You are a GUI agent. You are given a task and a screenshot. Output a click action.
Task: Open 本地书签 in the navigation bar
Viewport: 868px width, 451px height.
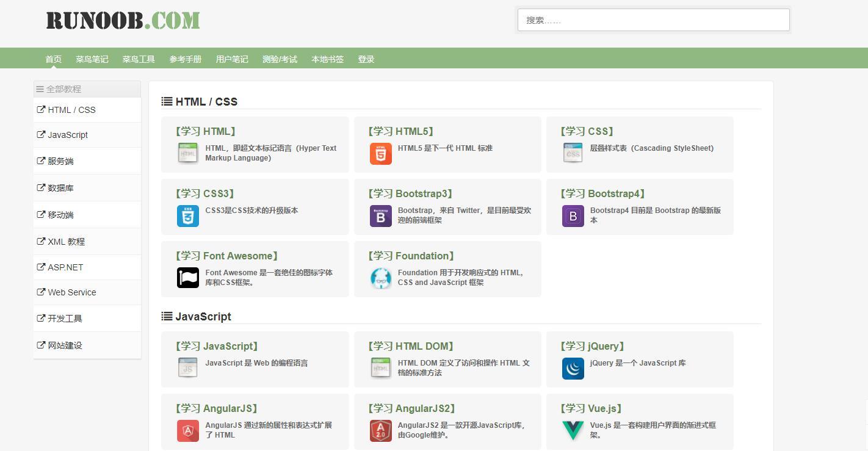tap(328, 59)
